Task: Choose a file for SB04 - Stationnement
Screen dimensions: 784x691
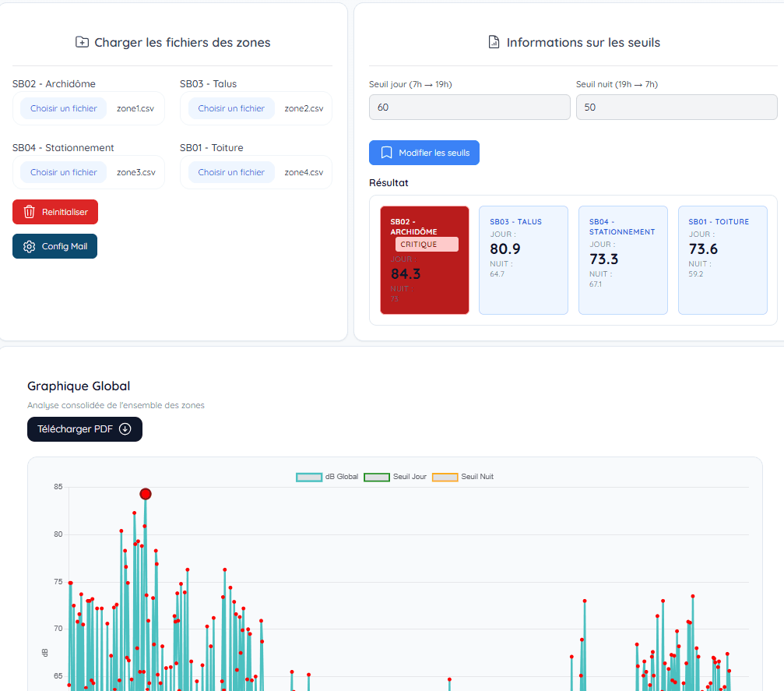Action: [64, 172]
